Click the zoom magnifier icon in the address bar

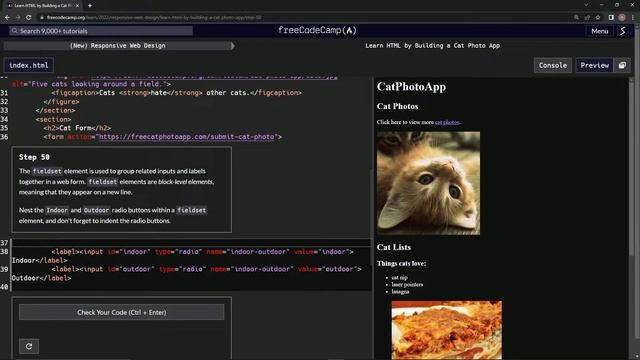(576, 18)
